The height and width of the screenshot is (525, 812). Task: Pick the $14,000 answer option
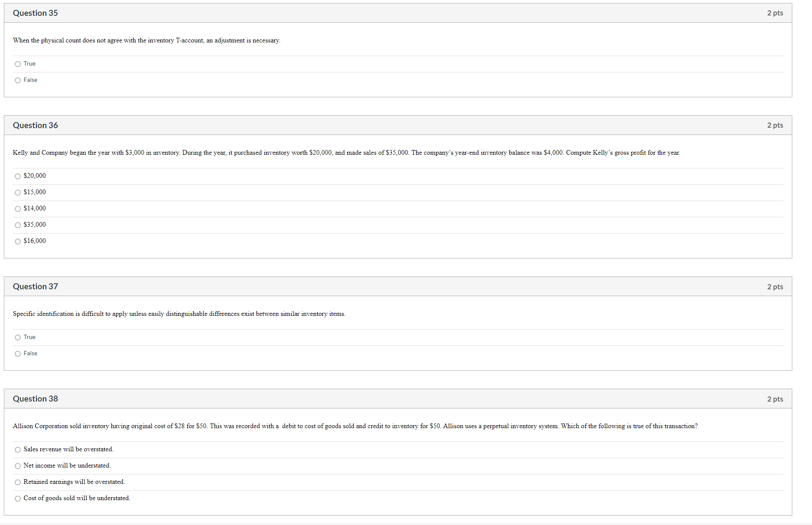18,209
